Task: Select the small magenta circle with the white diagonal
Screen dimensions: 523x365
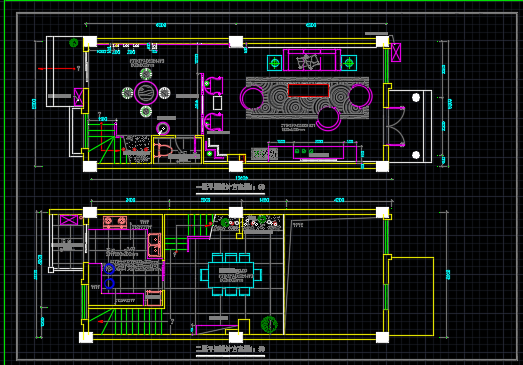Action: point(163,129)
